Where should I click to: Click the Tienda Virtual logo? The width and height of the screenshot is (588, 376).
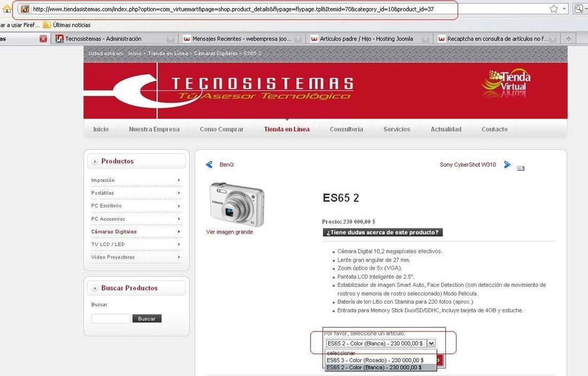(506, 82)
